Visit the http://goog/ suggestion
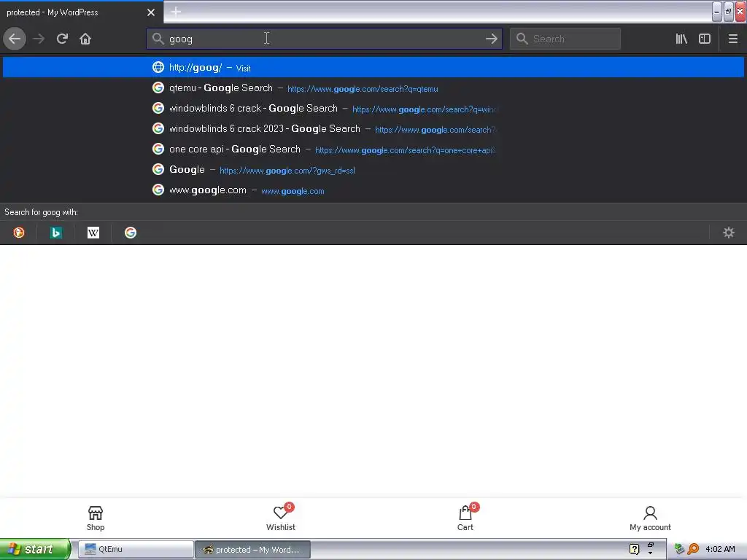This screenshot has height=560, width=747. [373, 67]
